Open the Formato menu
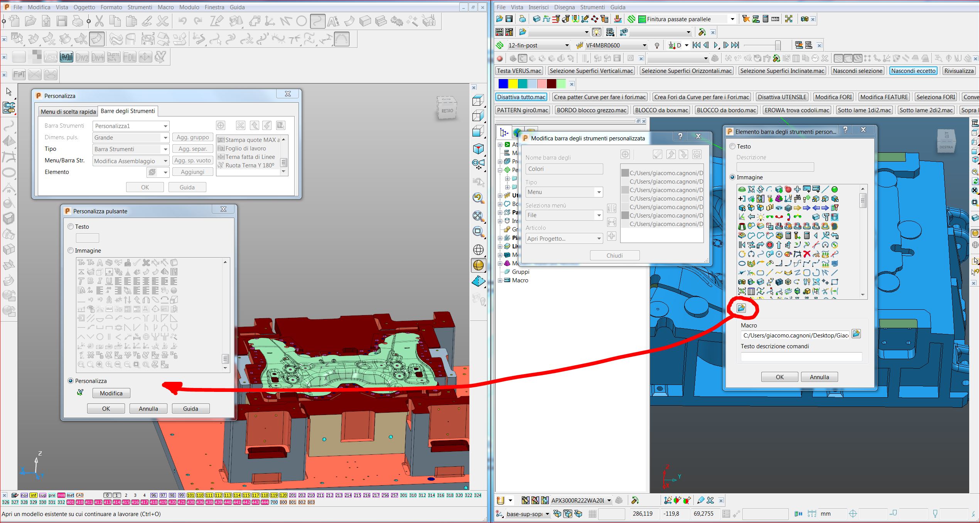The height and width of the screenshot is (523, 980). point(111,7)
